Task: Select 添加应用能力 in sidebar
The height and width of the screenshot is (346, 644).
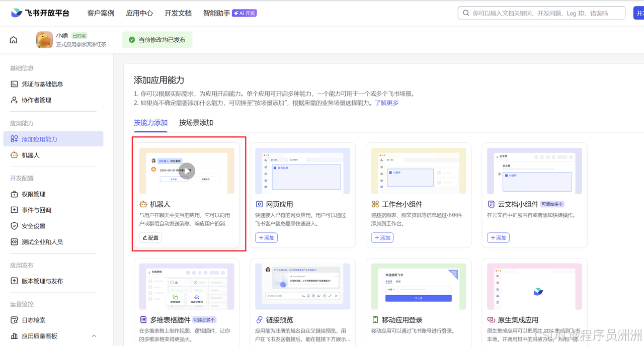Action: click(53, 139)
